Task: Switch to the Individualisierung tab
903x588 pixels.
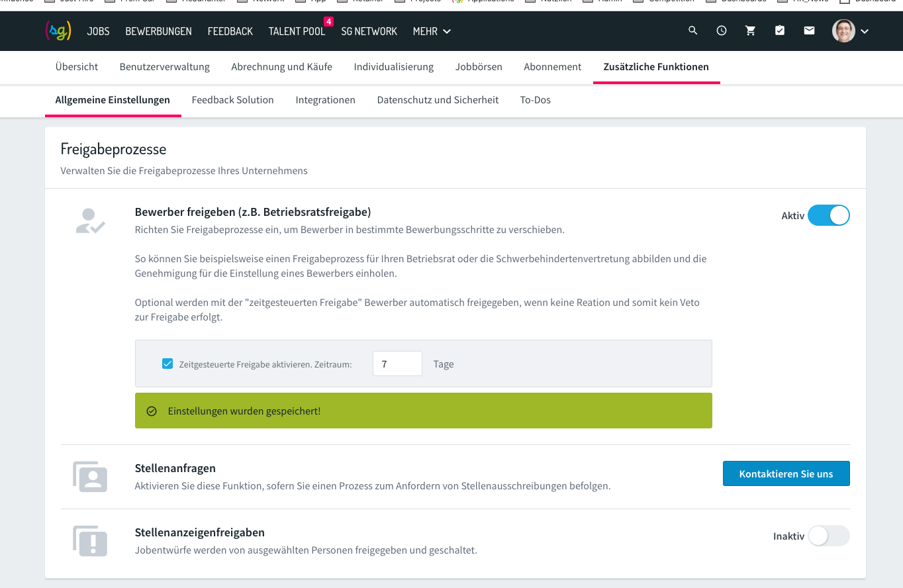Action: (x=394, y=67)
